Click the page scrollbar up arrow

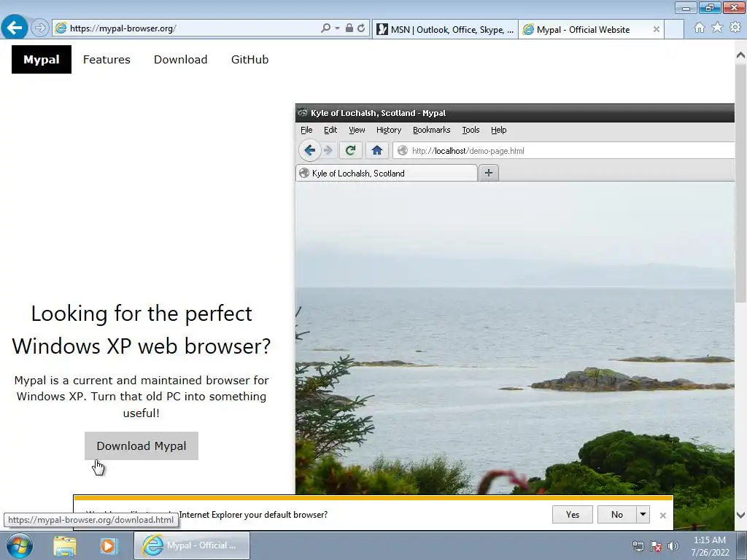coord(741,55)
